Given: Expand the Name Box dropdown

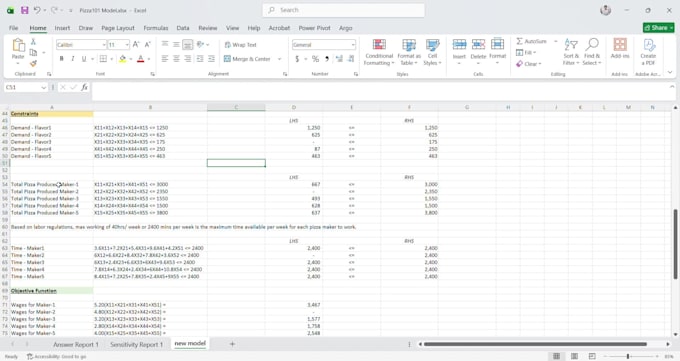Looking at the screenshot, I should 43,88.
